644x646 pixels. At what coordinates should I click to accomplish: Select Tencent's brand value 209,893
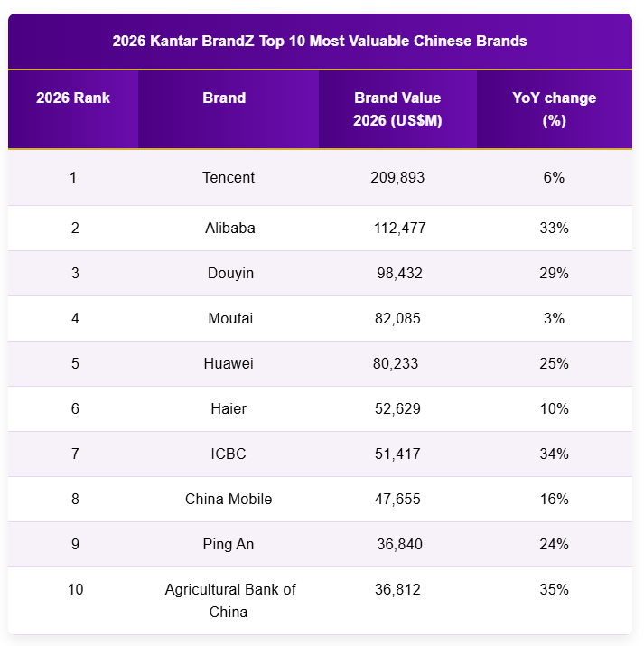click(x=397, y=178)
